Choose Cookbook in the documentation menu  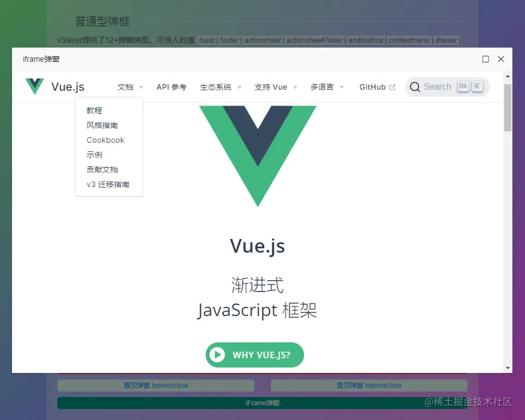105,140
